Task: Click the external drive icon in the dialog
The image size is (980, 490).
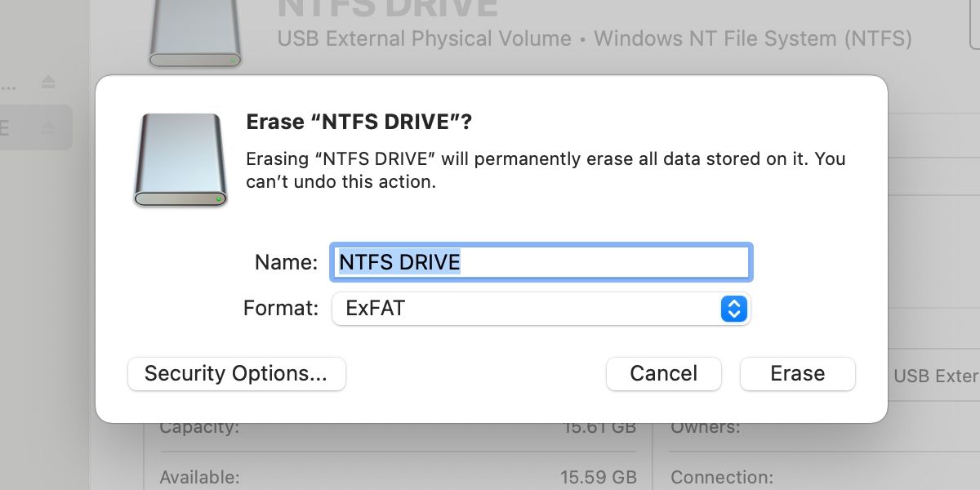Action: (180, 159)
